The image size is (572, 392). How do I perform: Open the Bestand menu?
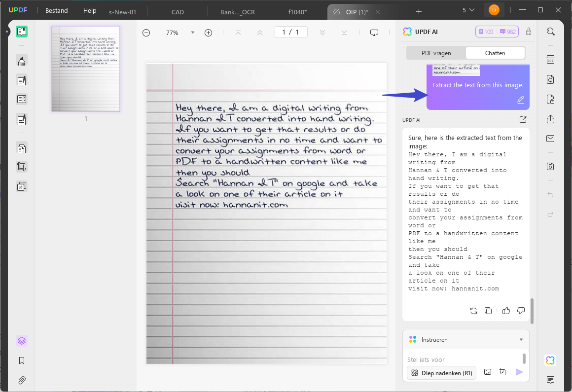57,10
